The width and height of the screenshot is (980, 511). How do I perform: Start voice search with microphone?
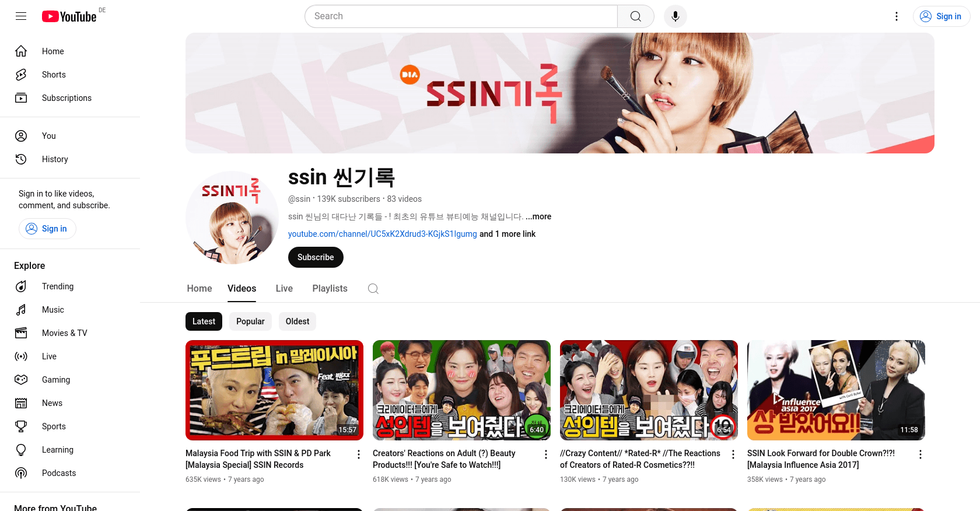pyautogui.click(x=675, y=16)
